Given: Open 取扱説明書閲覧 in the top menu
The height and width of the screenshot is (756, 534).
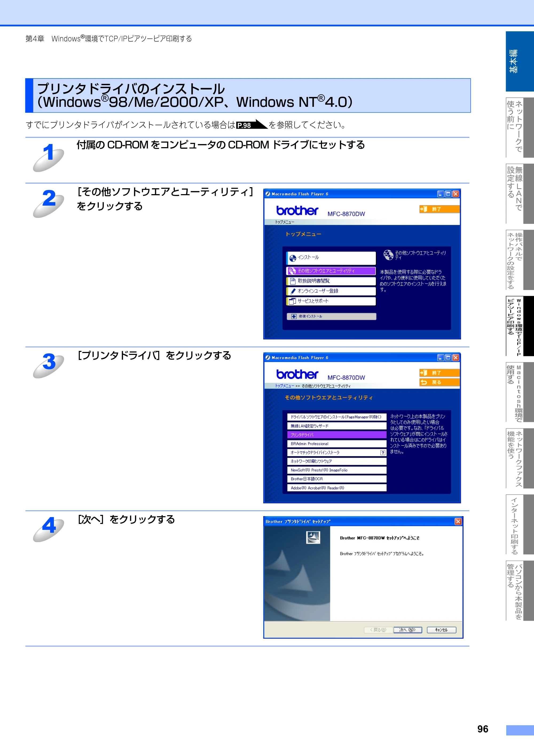Looking at the screenshot, I should click(x=331, y=281).
